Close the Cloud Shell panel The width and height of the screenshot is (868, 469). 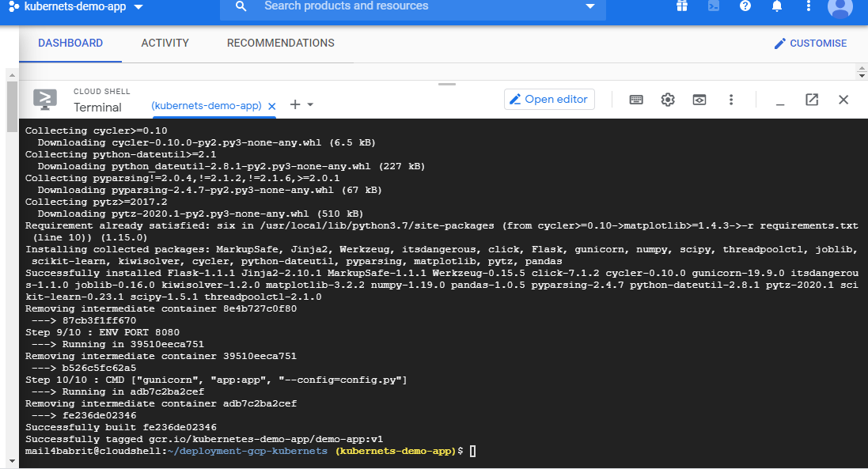843,100
